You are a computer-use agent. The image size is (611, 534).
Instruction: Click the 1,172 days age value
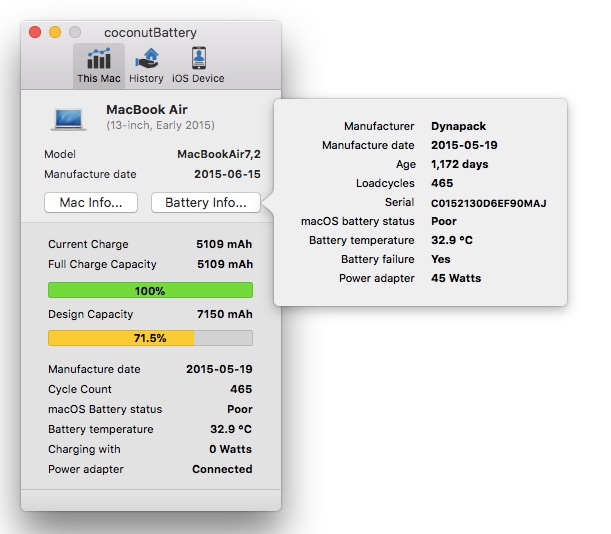pyautogui.click(x=459, y=164)
